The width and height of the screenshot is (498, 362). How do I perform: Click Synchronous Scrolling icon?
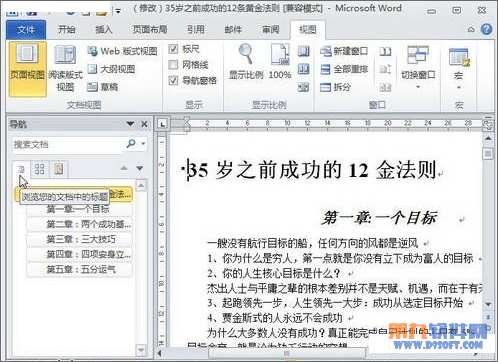click(x=385, y=69)
